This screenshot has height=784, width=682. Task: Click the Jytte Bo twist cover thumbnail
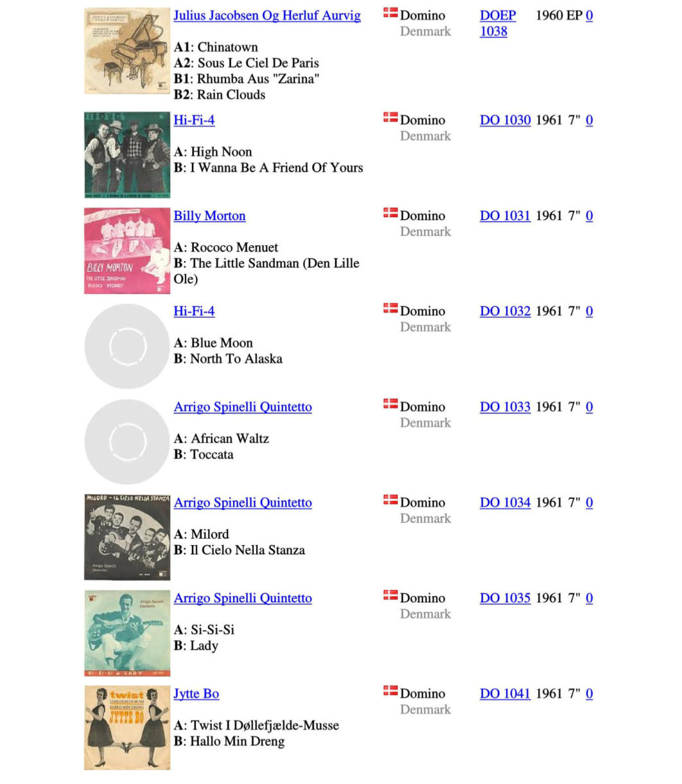coord(127,727)
